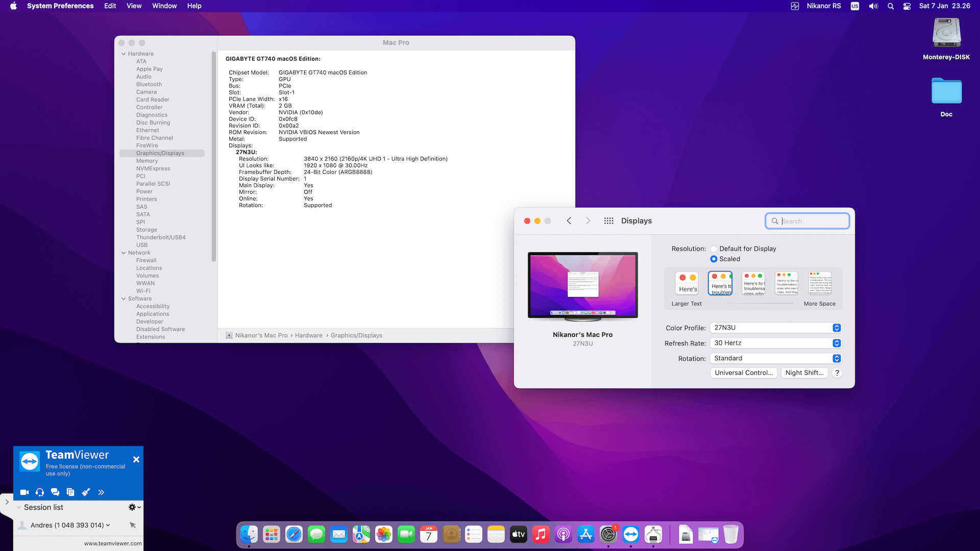Open the View menu in menu bar
This screenshot has width=980, height=551.
pos(134,6)
